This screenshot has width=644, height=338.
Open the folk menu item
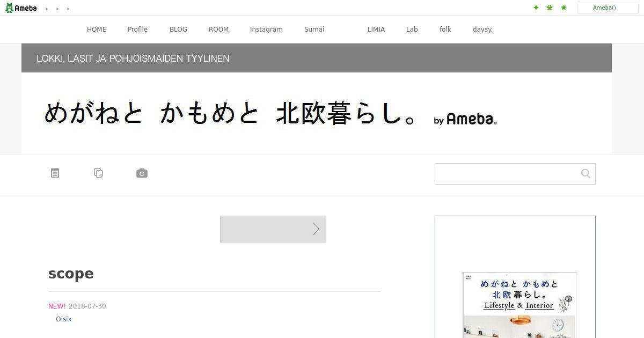point(445,30)
